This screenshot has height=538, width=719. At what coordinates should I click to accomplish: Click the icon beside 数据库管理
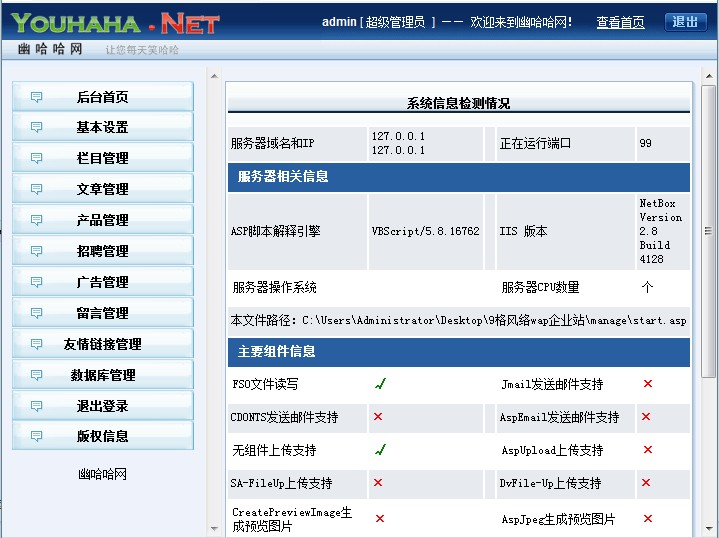(37, 376)
